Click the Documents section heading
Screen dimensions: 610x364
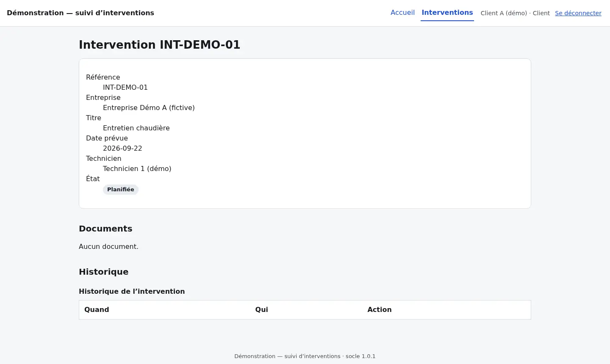(105, 229)
